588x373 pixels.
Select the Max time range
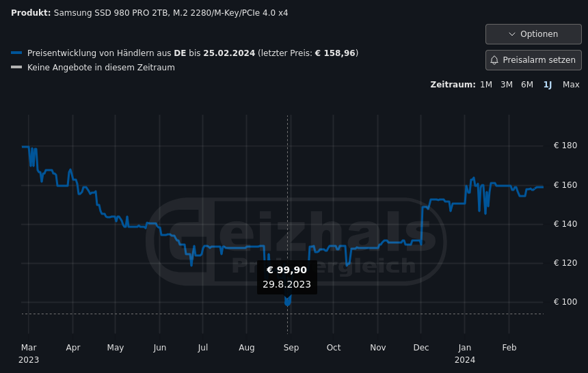coord(571,85)
